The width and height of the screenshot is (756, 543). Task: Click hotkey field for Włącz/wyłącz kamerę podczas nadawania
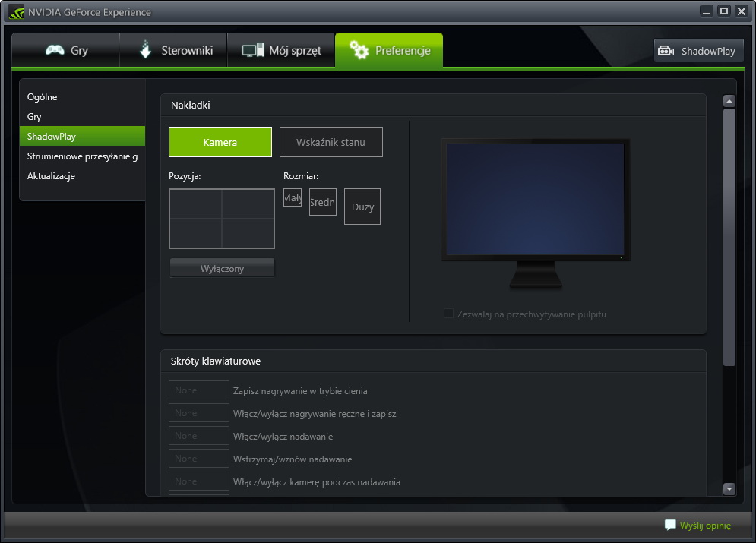click(x=198, y=481)
